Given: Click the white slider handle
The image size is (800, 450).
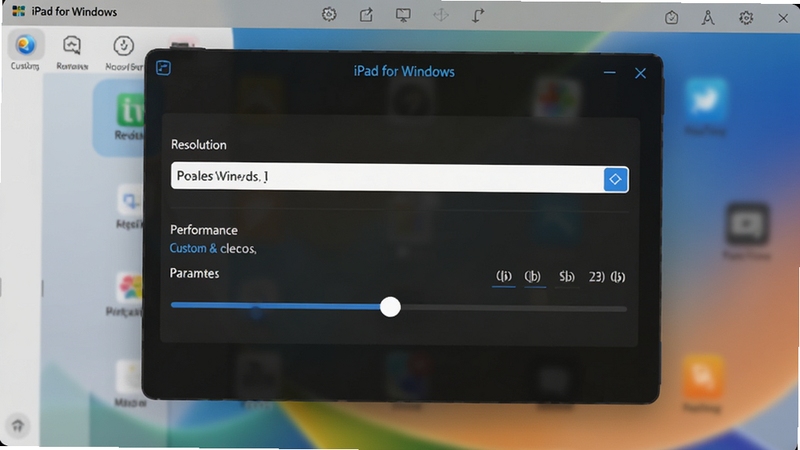Looking at the screenshot, I should pyautogui.click(x=390, y=307).
